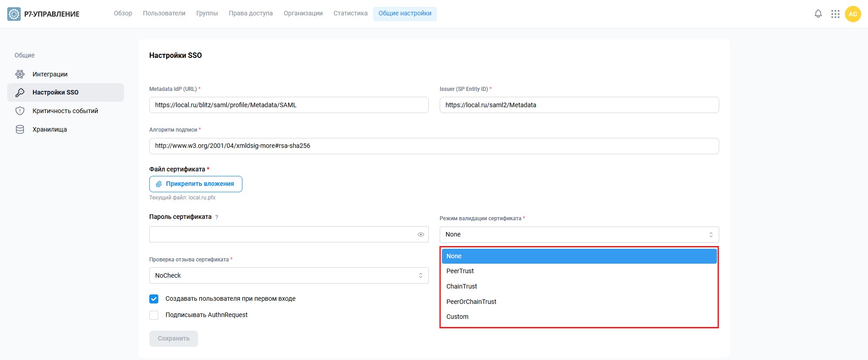Open Права доступа tab

pos(251,14)
